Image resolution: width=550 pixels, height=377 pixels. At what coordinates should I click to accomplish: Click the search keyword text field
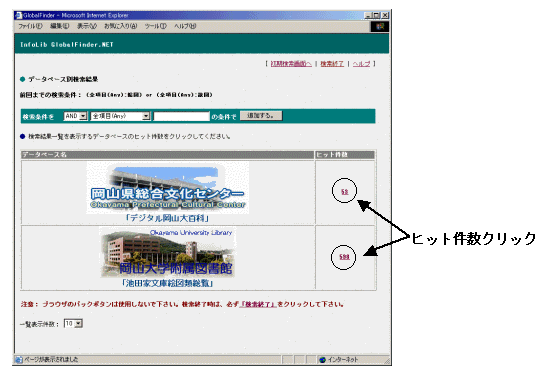[x=181, y=116]
